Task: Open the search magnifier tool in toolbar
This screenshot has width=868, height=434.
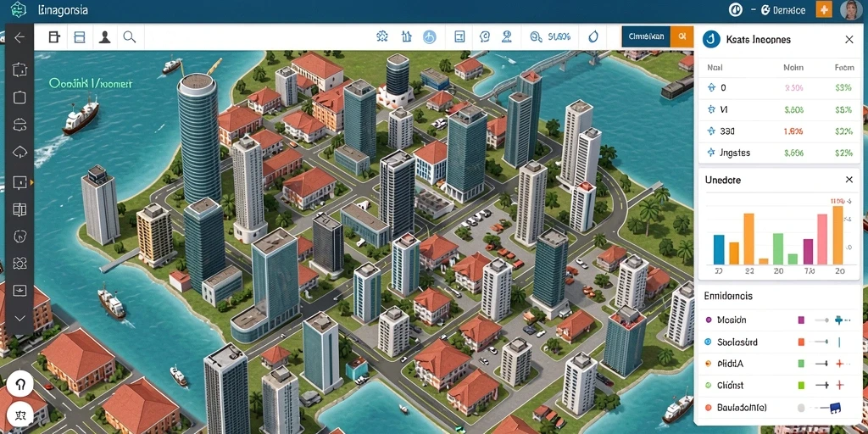Action: coord(130,37)
